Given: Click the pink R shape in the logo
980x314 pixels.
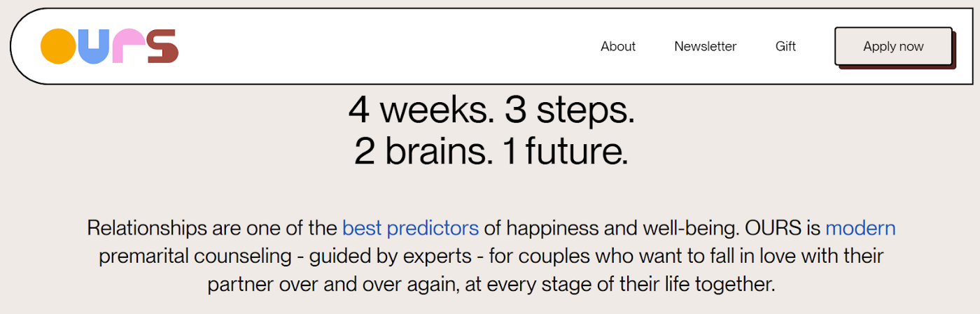Looking at the screenshot, I should (128, 47).
